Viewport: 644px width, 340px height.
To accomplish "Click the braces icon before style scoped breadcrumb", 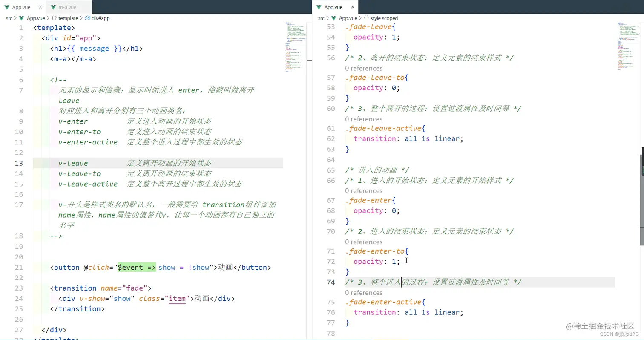I will (366, 18).
